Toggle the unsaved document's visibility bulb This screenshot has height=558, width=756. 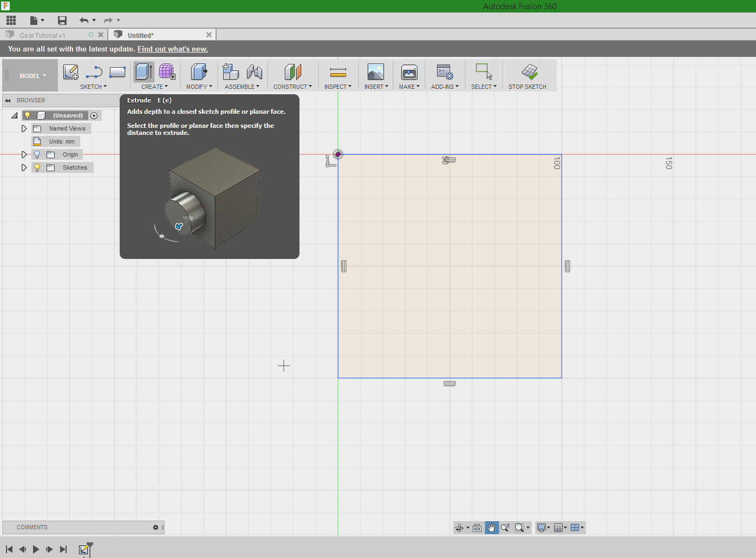27,115
